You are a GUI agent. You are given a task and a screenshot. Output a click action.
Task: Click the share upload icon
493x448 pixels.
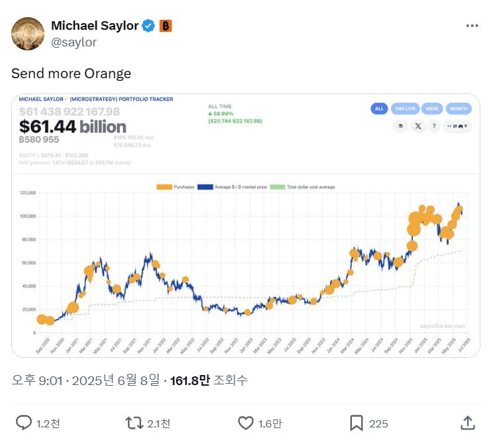468,423
